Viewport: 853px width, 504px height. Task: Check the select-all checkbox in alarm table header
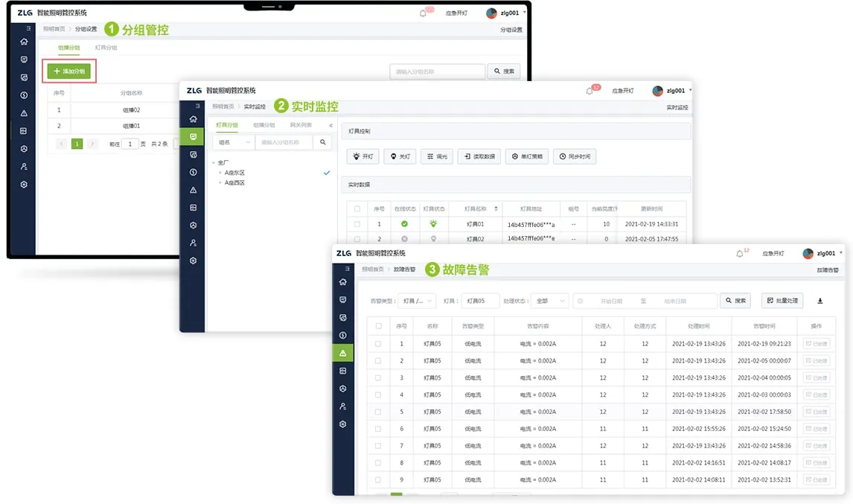click(x=378, y=326)
